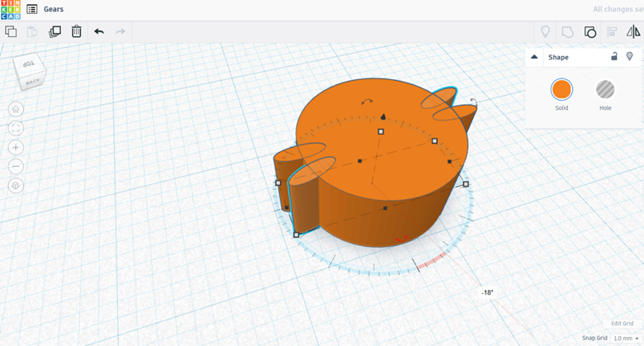Toggle the lock editing padlock icon
This screenshot has height=346, width=644.
614,56
